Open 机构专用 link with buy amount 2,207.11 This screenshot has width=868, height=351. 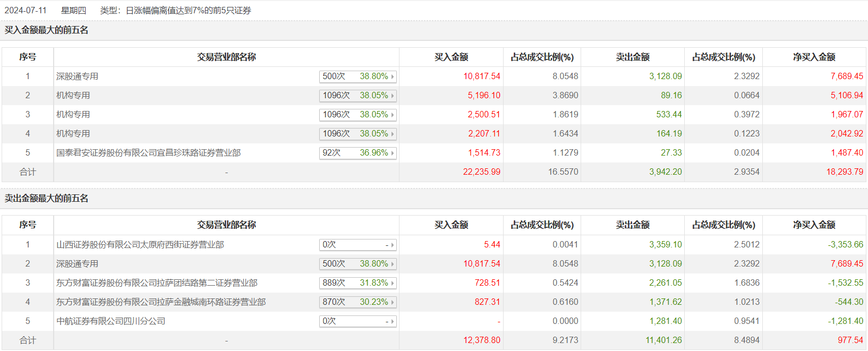point(73,134)
